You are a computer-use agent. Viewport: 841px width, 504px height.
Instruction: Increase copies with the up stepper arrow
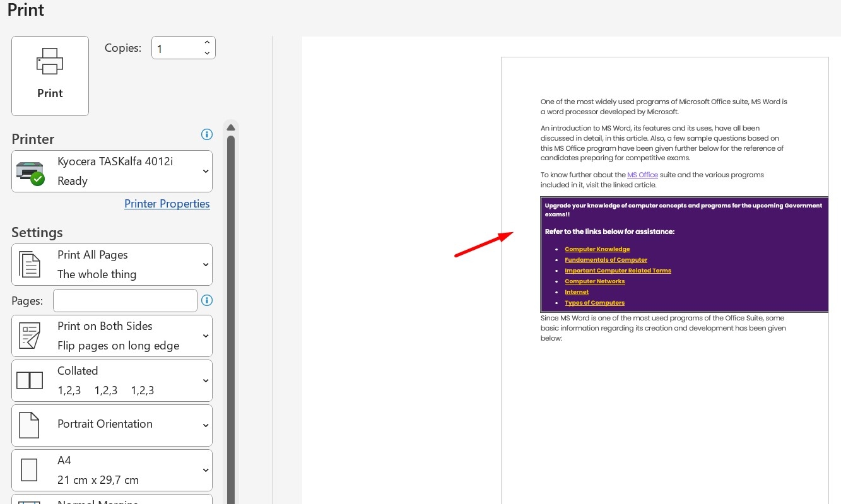tap(207, 42)
